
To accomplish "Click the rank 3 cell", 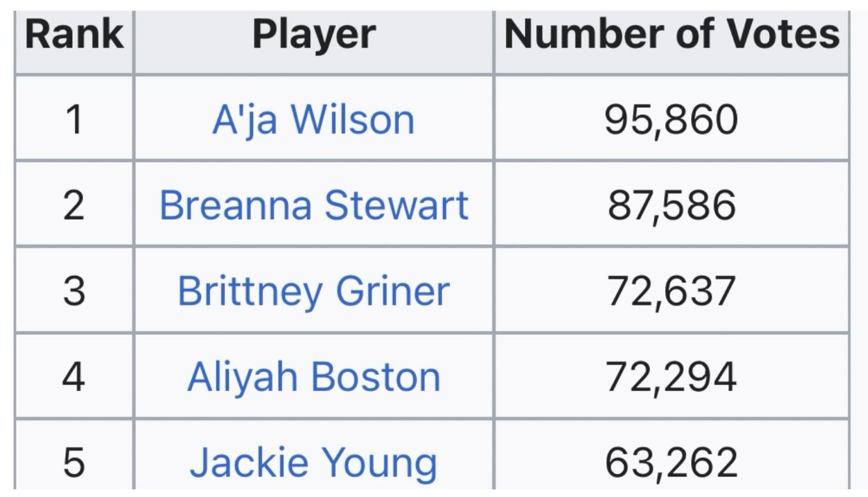I will click(x=74, y=291).
